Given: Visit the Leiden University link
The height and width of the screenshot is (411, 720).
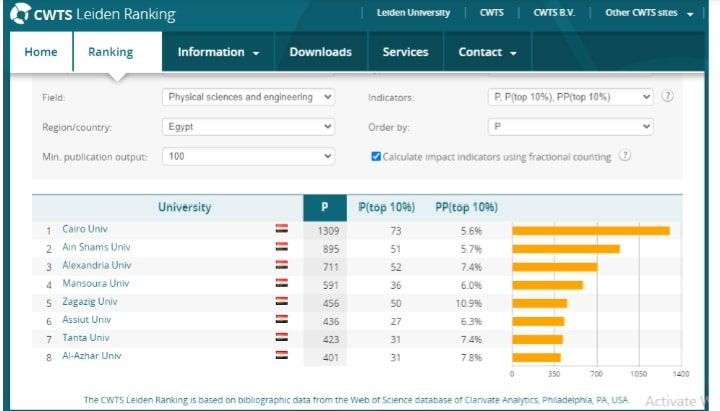Looking at the screenshot, I should click(413, 13).
